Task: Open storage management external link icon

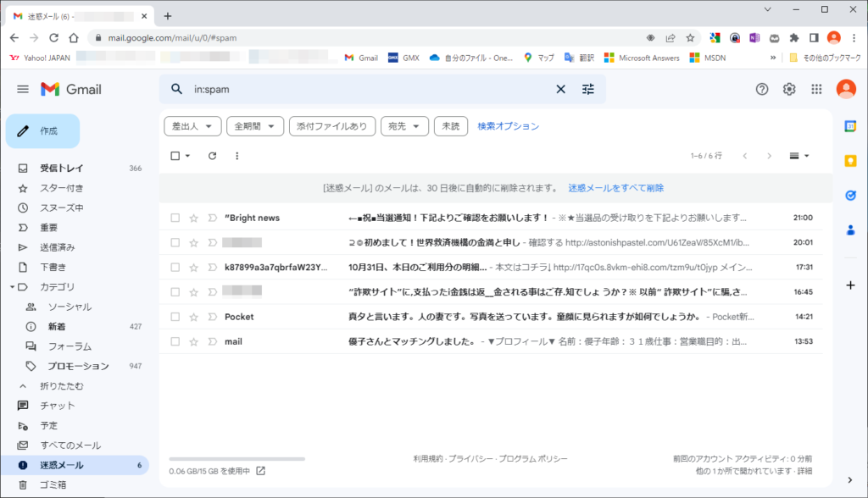Action: point(261,471)
